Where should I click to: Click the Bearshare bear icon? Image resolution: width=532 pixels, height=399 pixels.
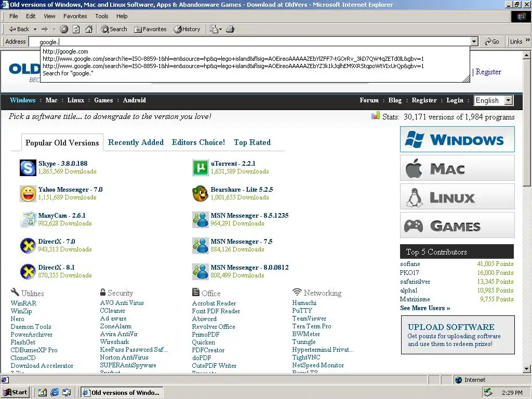click(201, 194)
